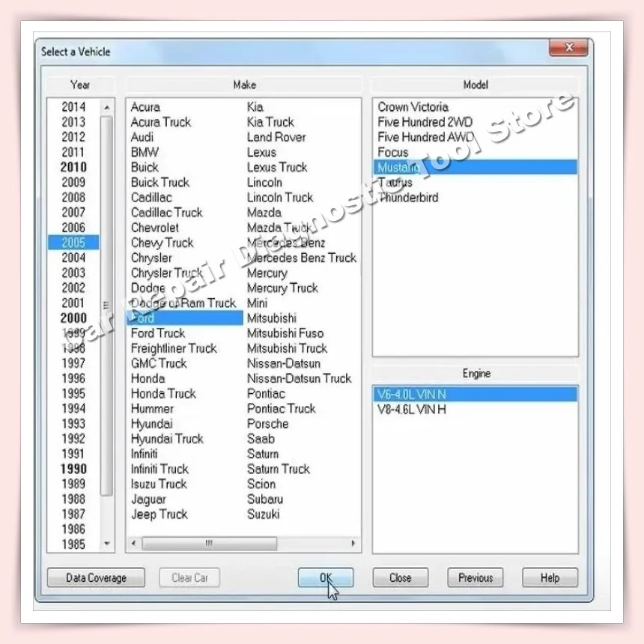
Task: Select Saab make
Action: [261, 439]
